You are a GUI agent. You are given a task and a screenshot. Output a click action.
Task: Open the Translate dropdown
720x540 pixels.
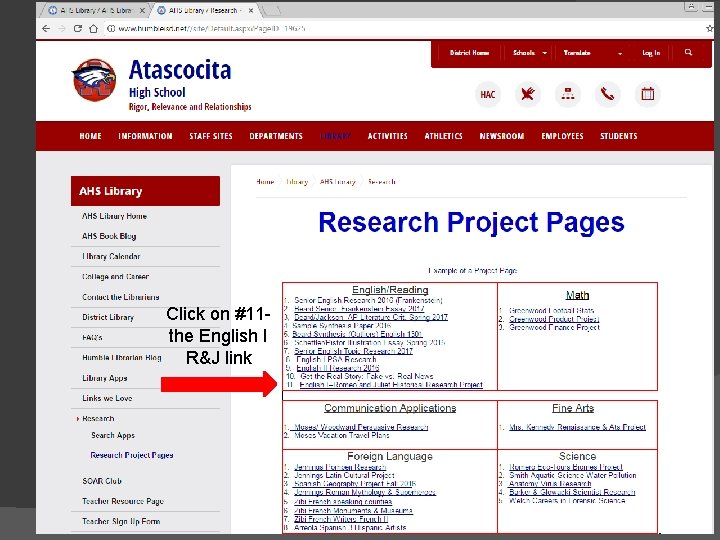593,53
